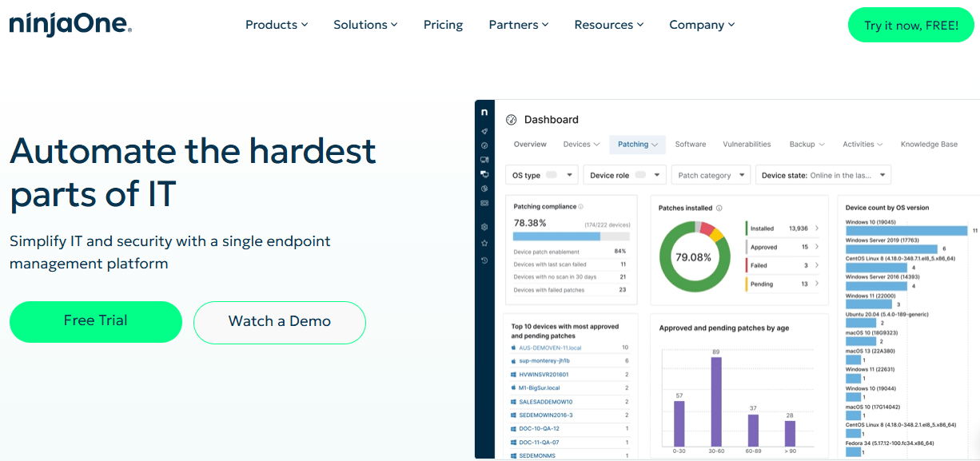Click the Free Trial button
980x461 pixels.
coord(96,321)
